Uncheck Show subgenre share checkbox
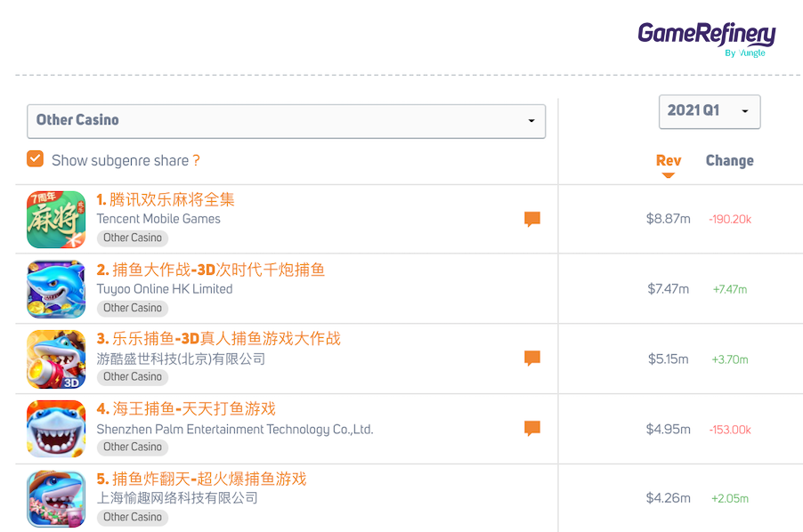The width and height of the screenshot is (803, 532). click(36, 159)
